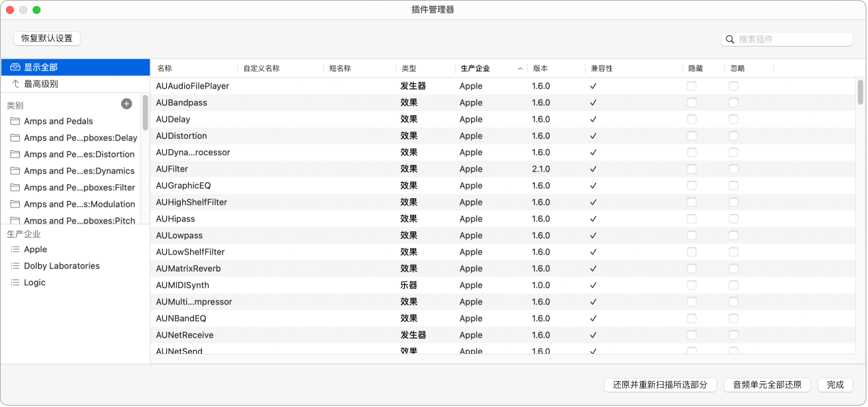Sort plugins by 版本 column header
This screenshot has width=868, height=407.
[540, 68]
